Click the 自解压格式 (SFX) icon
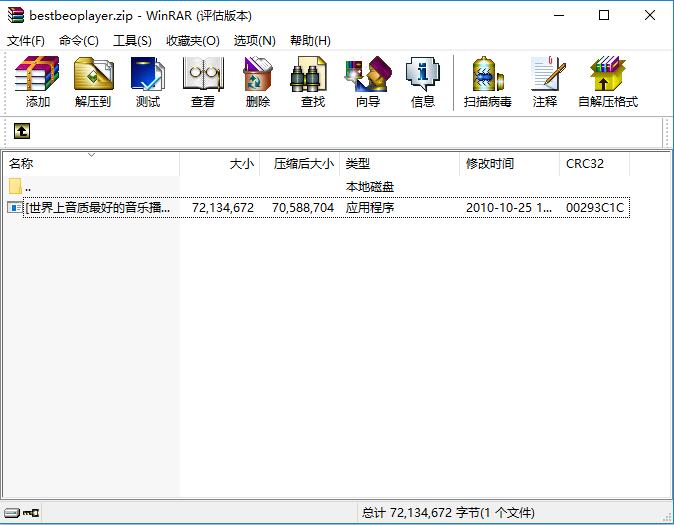Screen dimensions: 674x525 click(x=607, y=82)
